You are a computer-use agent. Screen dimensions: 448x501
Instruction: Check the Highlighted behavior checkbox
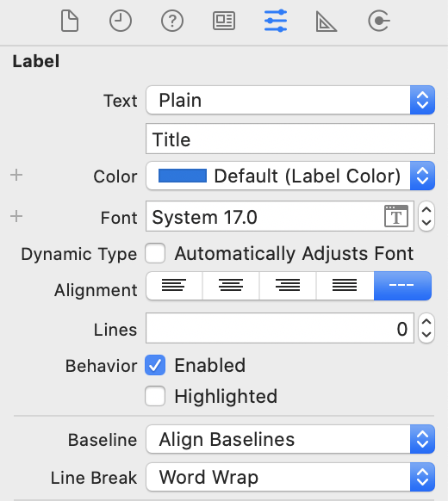click(x=155, y=396)
